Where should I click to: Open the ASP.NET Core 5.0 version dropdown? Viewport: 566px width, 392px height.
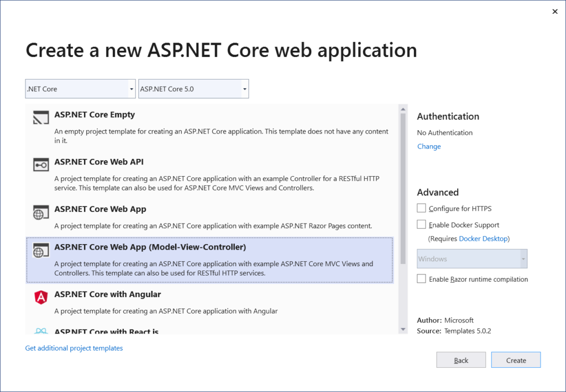(x=193, y=89)
